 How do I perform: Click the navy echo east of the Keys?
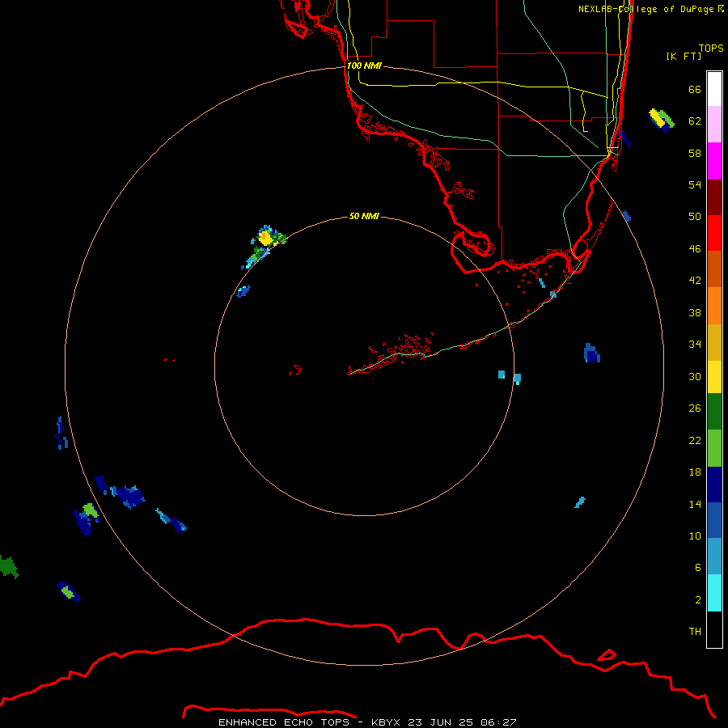pyautogui.click(x=591, y=353)
